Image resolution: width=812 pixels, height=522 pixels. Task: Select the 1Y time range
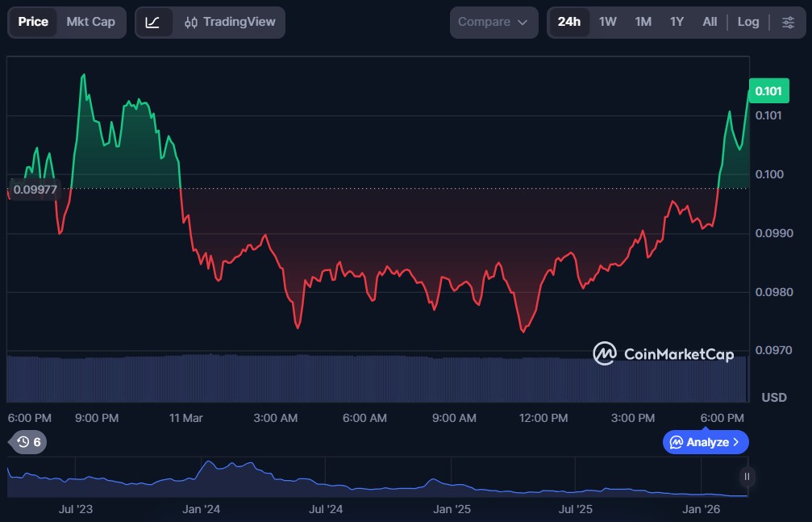point(677,22)
